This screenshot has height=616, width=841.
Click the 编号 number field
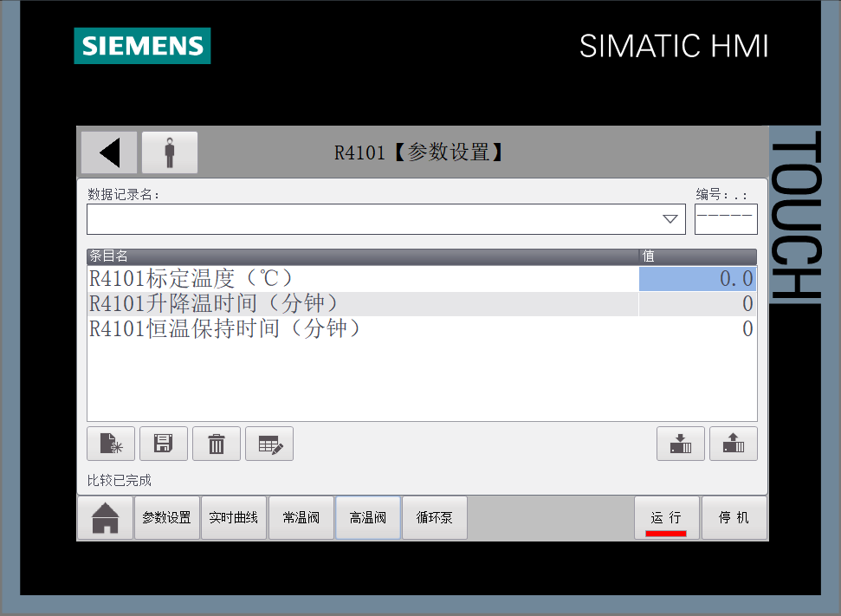726,219
